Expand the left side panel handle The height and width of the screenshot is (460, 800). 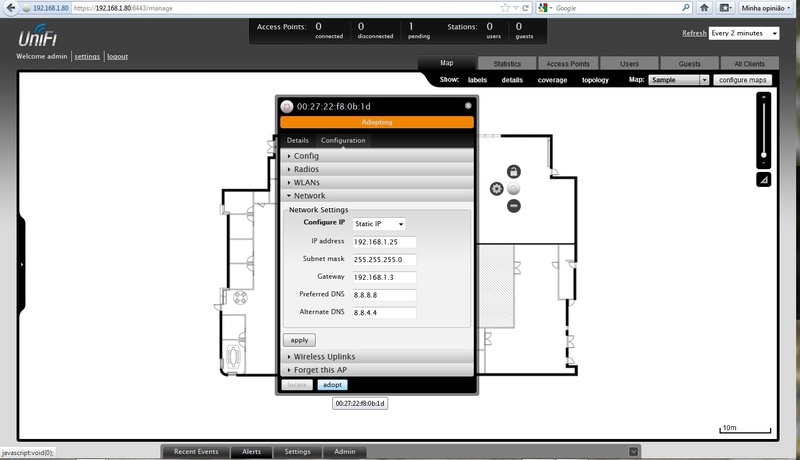(x=21, y=265)
